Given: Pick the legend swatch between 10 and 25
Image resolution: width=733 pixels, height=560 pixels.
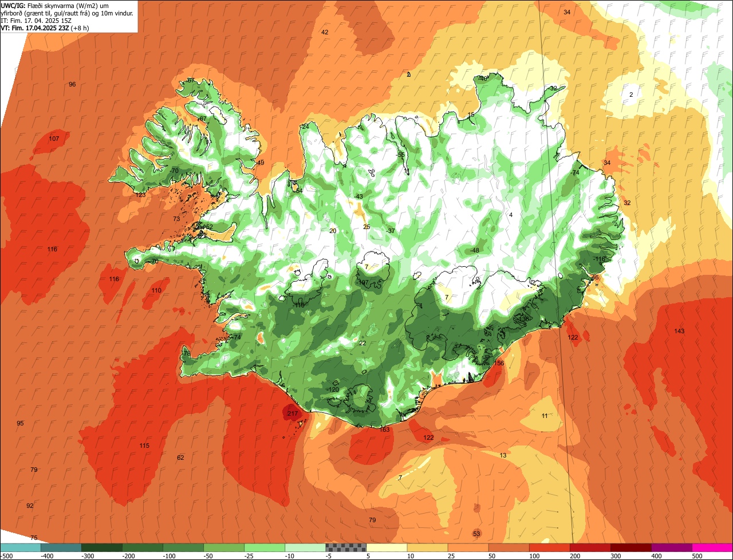Looking at the screenshot, I should pos(427,547).
